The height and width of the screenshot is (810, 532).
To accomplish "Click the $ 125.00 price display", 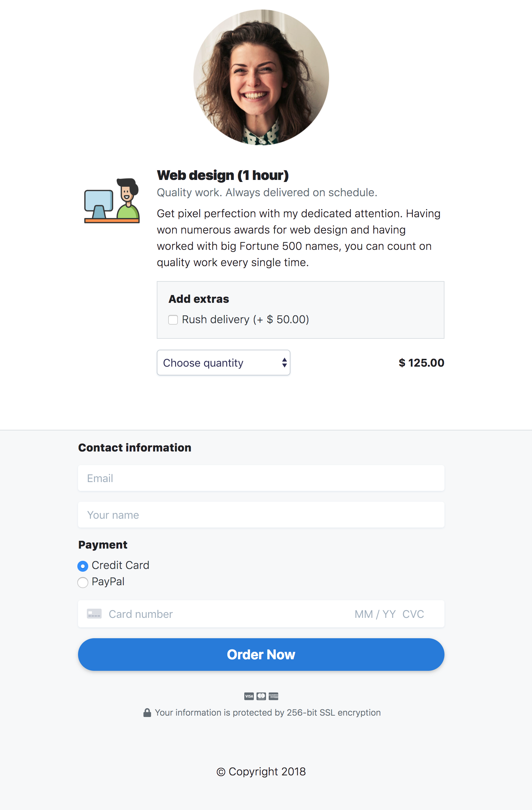I will [x=421, y=363].
